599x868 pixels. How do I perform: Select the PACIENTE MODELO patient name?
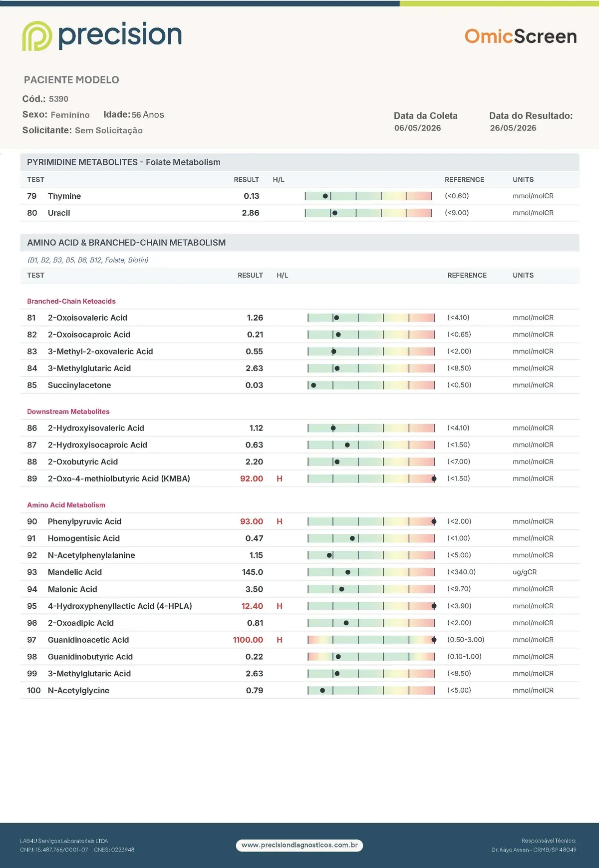click(71, 80)
